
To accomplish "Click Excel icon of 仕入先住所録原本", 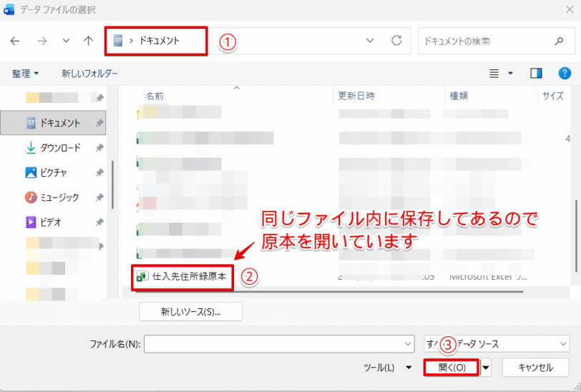I will point(142,276).
